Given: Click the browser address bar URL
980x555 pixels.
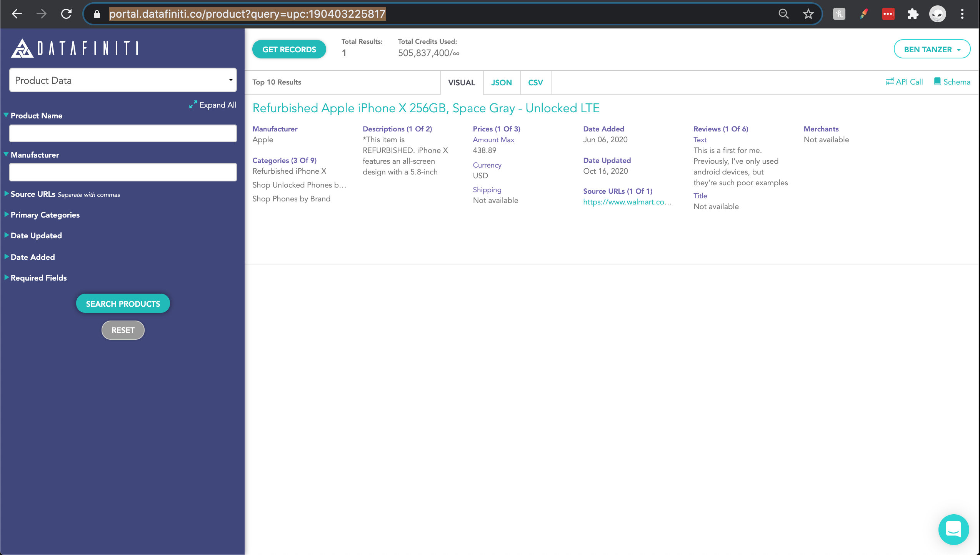Looking at the screenshot, I should pos(247,14).
